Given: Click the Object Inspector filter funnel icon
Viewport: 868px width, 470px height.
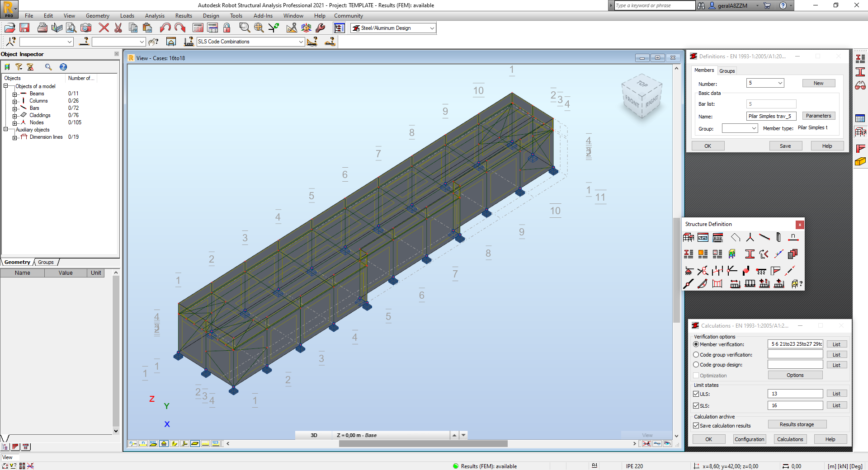Looking at the screenshot, I should [x=19, y=67].
